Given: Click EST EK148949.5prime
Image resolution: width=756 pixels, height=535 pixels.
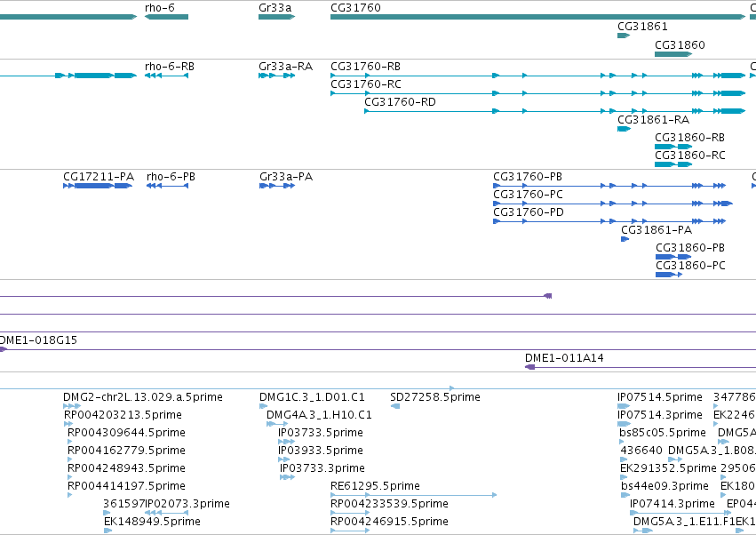Looking at the screenshot, I should pos(108,531).
